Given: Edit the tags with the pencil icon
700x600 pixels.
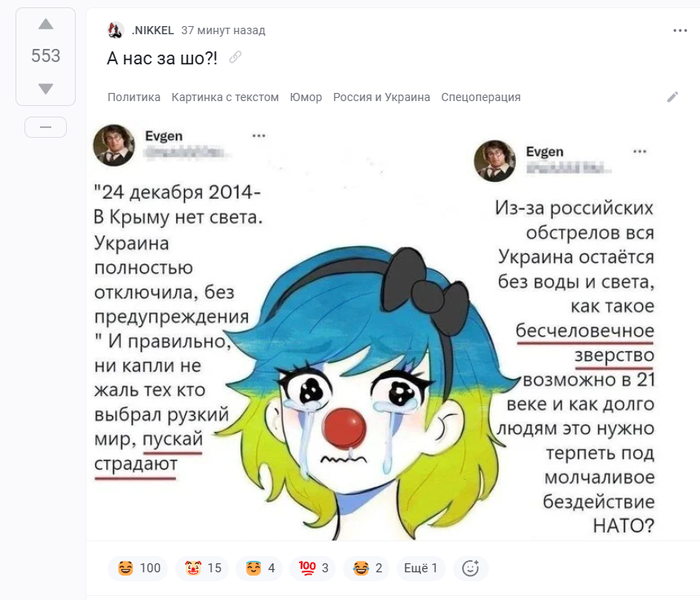Looking at the screenshot, I should 673,97.
